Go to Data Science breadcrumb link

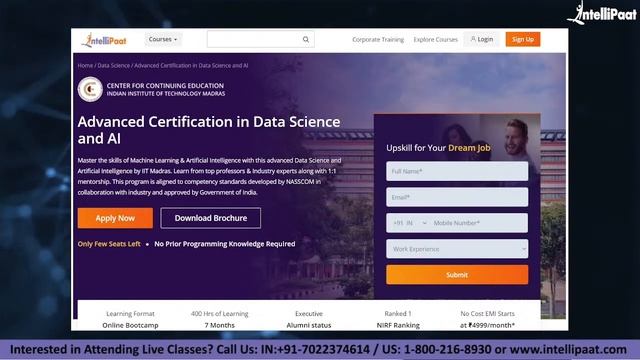[113, 65]
